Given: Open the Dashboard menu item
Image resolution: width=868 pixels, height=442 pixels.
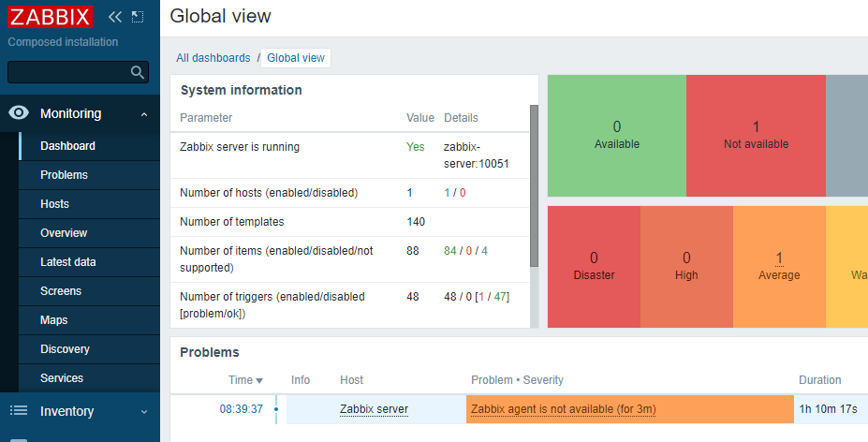Looking at the screenshot, I should tap(89, 146).
